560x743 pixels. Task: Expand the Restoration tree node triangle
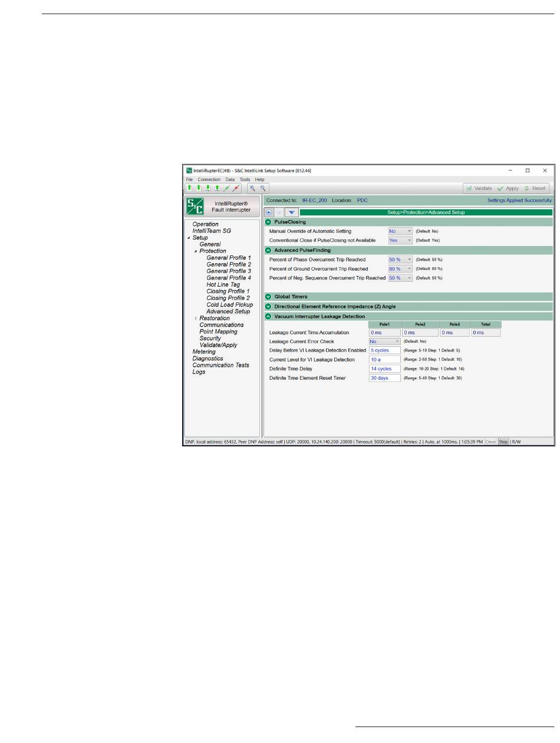pos(196,318)
